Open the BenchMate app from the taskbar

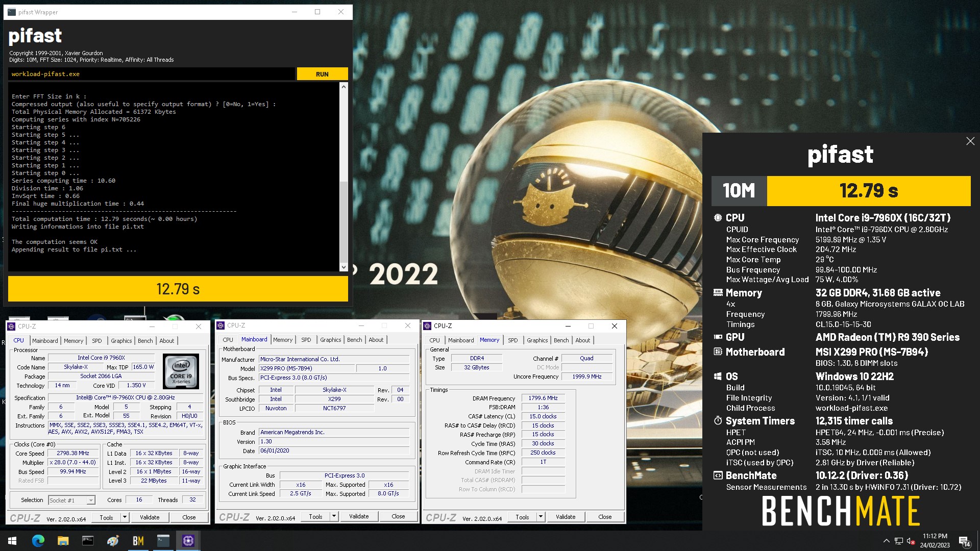pyautogui.click(x=138, y=541)
